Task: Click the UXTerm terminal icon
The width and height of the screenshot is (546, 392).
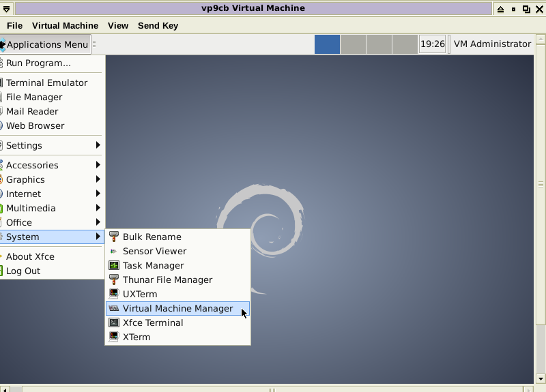Action: (114, 294)
